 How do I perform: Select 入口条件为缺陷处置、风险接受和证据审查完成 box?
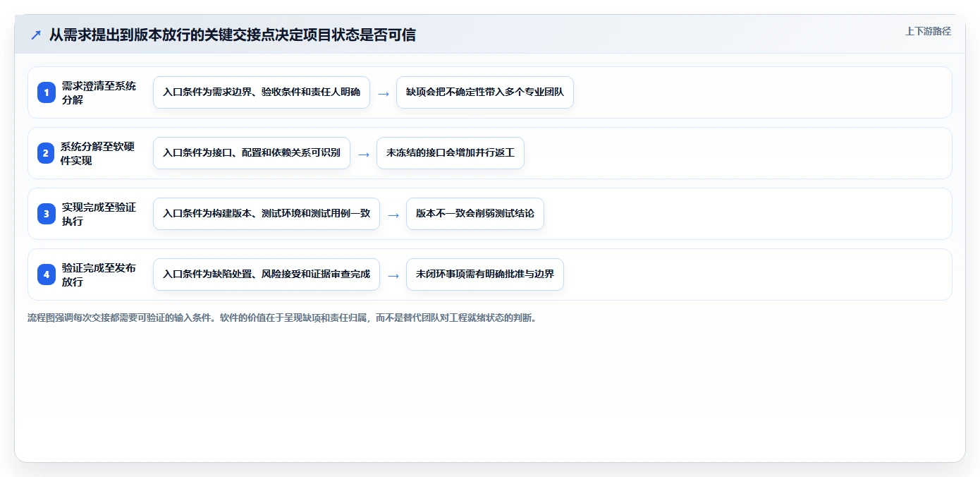(267, 274)
